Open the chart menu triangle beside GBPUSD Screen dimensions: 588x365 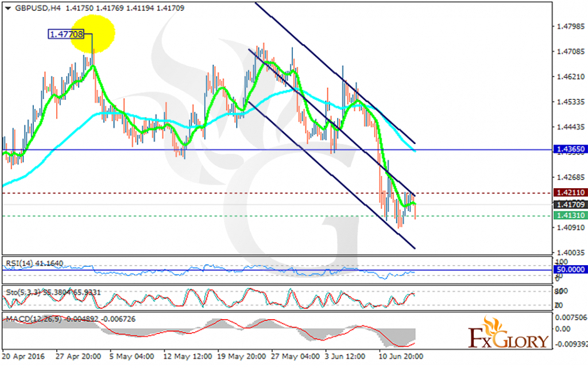coord(8,8)
